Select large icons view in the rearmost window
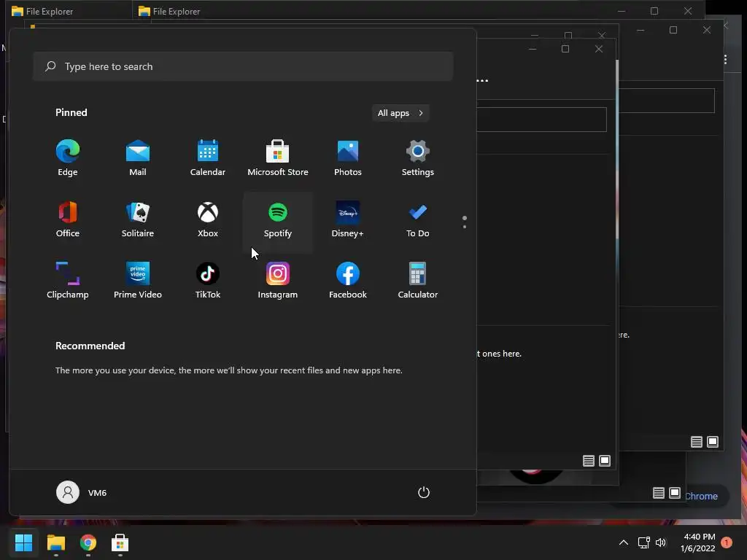This screenshot has width=747, height=560. [x=675, y=493]
